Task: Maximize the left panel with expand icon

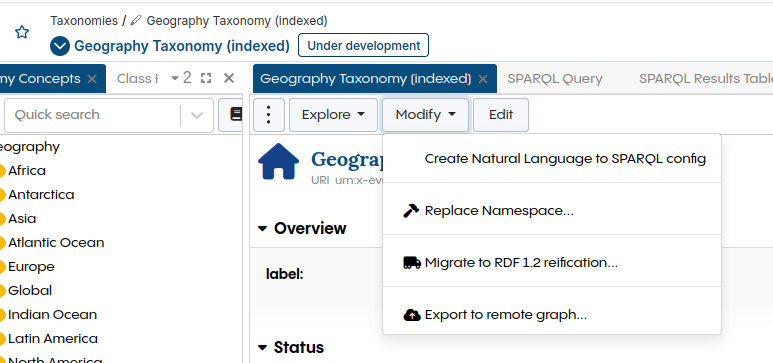Action: pos(206,78)
